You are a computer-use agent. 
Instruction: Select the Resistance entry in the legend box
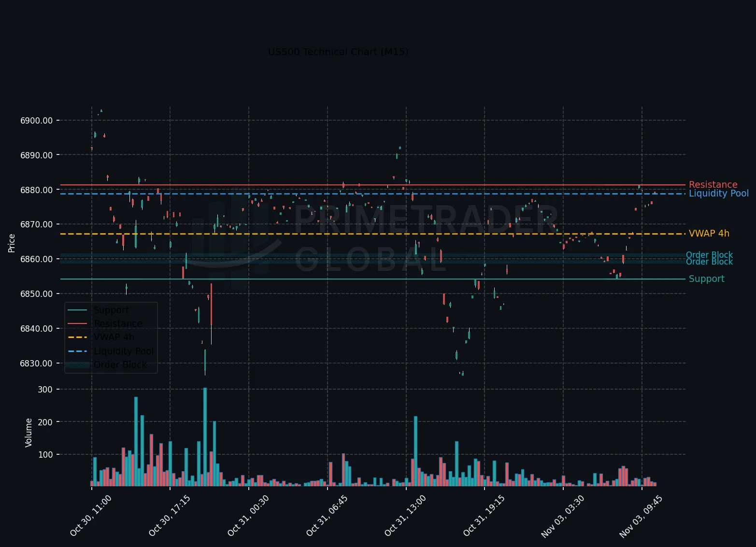pyautogui.click(x=118, y=323)
